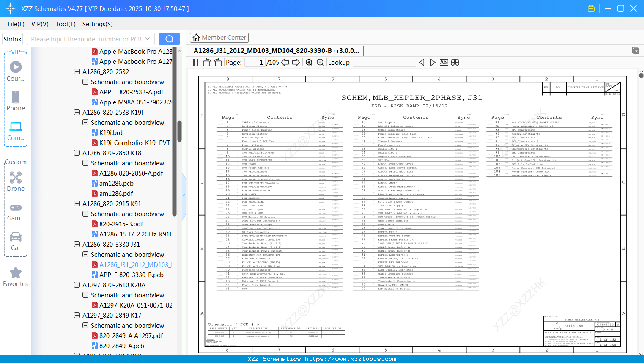The height and width of the screenshot is (363, 644).
Task: Open A1286_15_i7_2.2GHz_K91F boardview file
Action: [x=135, y=234]
